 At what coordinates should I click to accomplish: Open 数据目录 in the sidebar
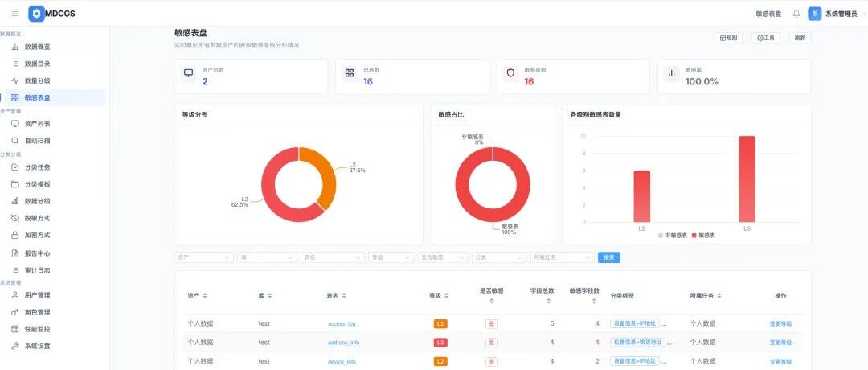pos(37,64)
